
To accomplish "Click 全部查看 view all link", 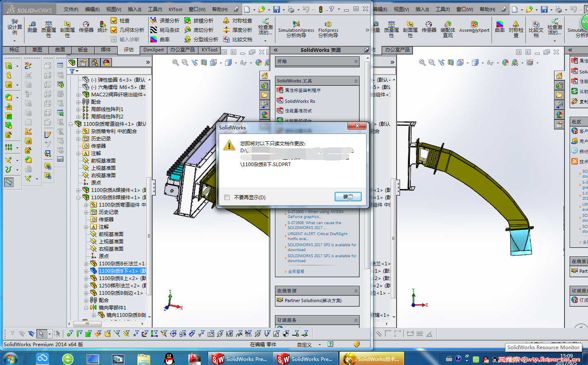I will [x=296, y=272].
